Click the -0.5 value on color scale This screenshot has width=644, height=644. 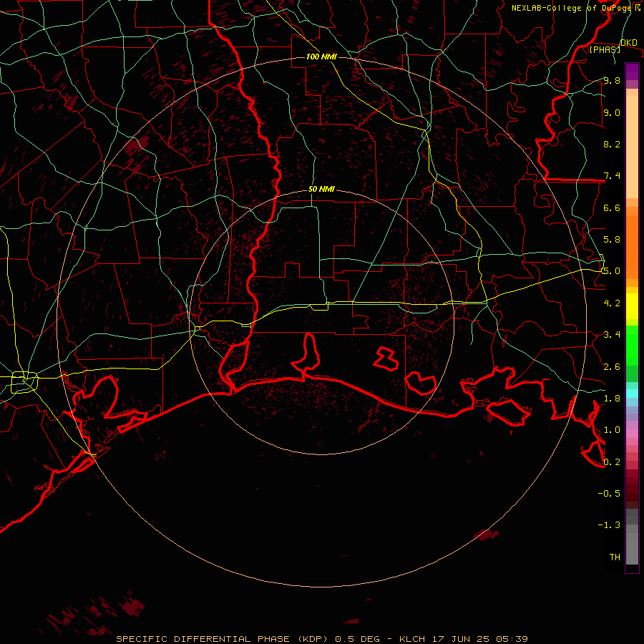pos(609,494)
